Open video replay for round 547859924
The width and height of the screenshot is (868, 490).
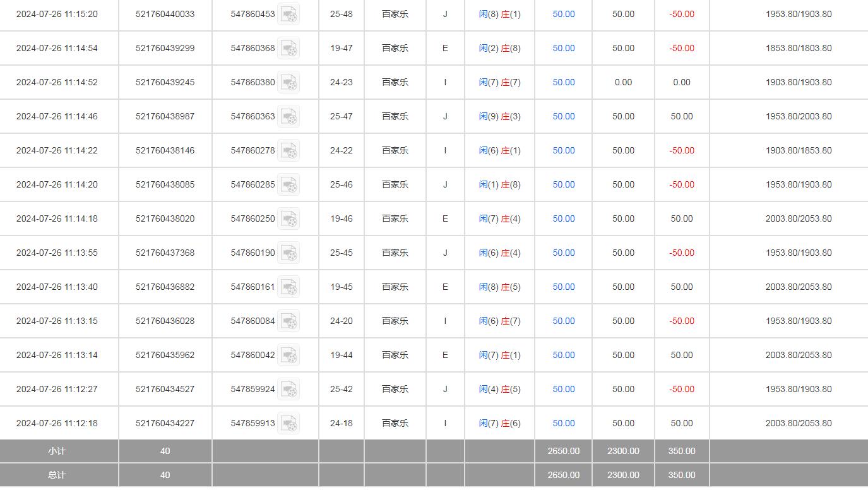point(288,389)
